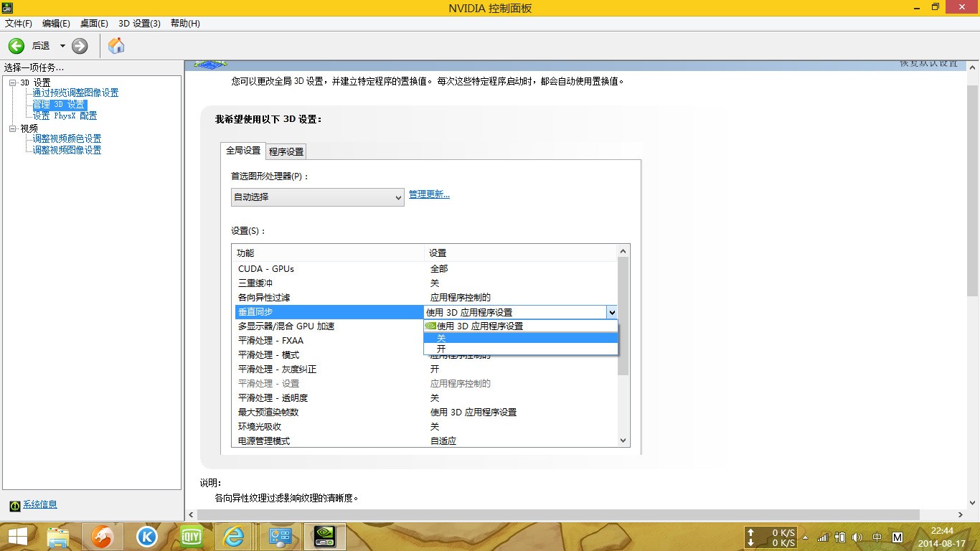Click the 全部 value of CUDA - GPUs
Screen dimensions: 980x551
439,269
